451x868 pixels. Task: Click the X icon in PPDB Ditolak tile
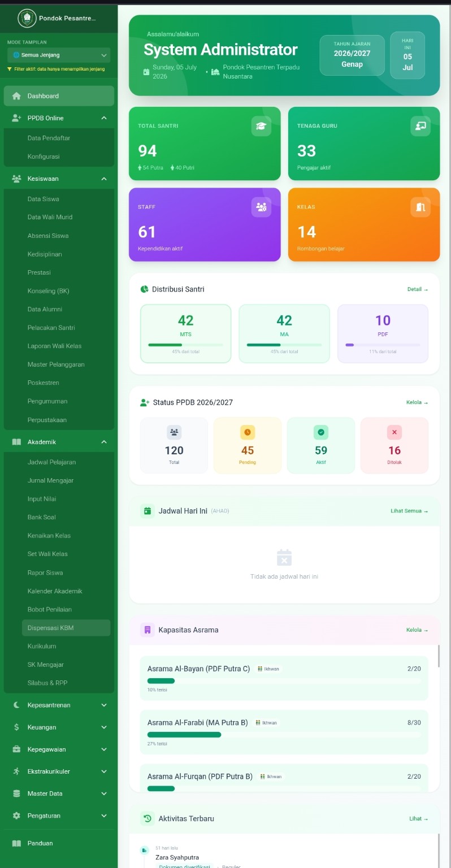click(x=394, y=432)
